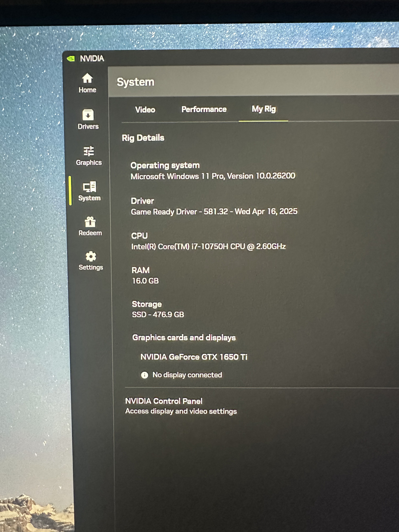Click the SSD - 476.9 GB value
The height and width of the screenshot is (532, 399).
[158, 315]
